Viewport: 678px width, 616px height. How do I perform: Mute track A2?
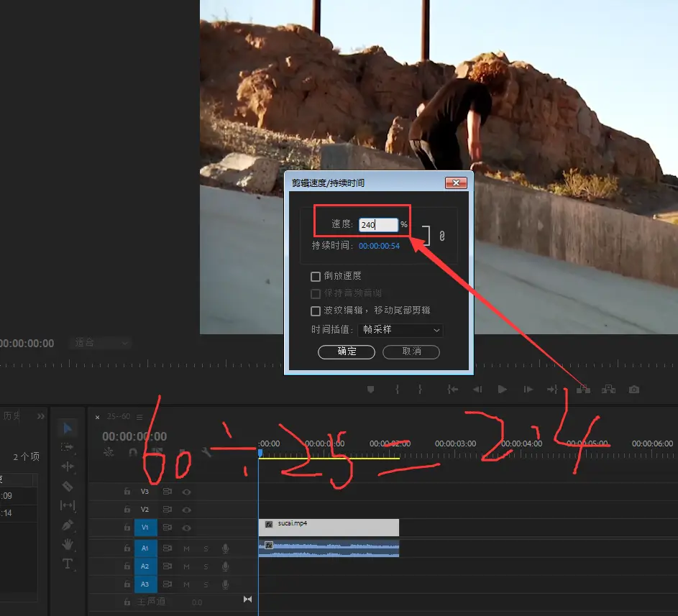[186, 566]
